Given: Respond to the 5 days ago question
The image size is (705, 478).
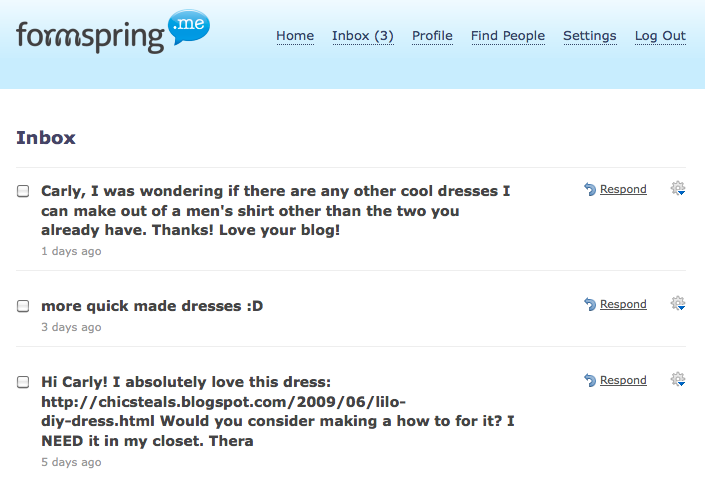Looking at the screenshot, I should [x=623, y=380].
